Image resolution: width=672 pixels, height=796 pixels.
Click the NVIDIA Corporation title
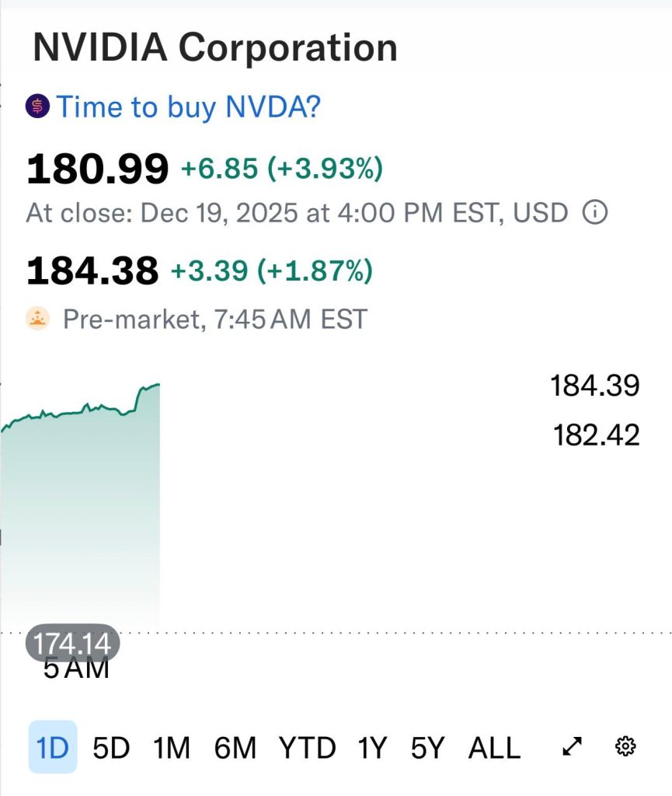(x=215, y=48)
